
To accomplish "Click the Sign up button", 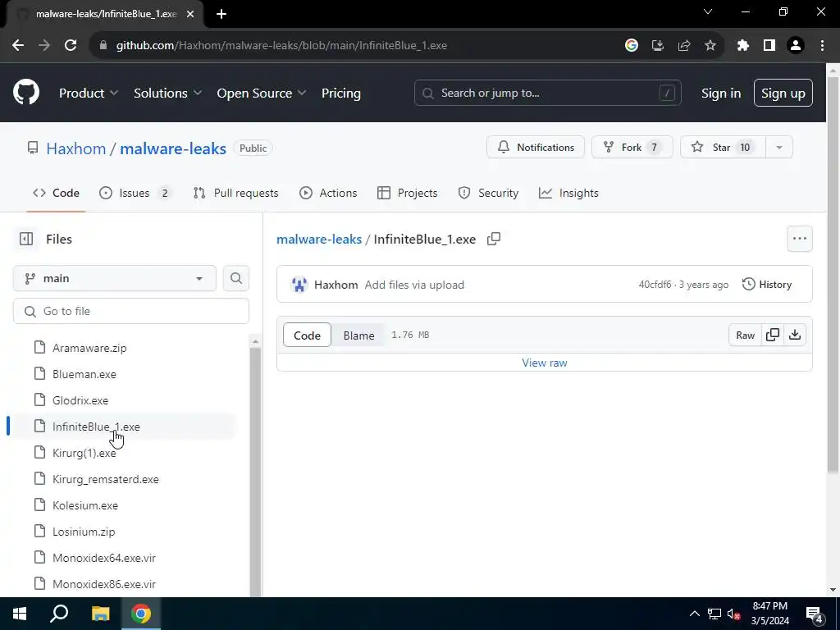I will [783, 94].
